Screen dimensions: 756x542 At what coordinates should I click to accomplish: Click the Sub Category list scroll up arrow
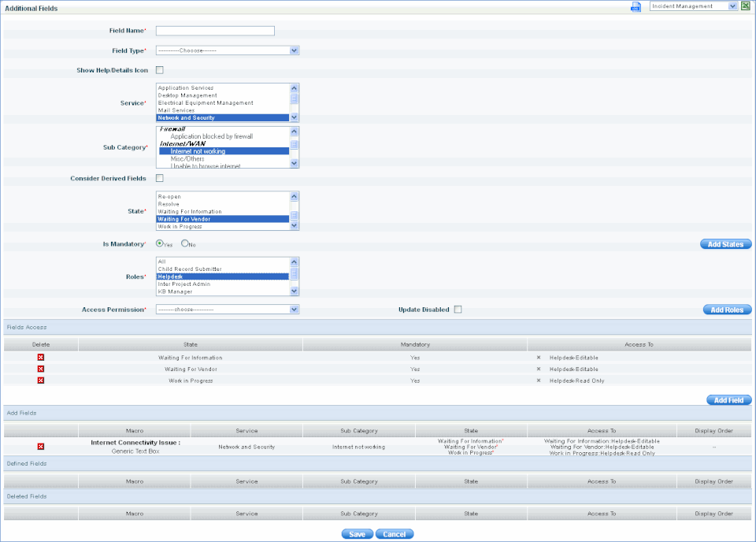(x=294, y=132)
